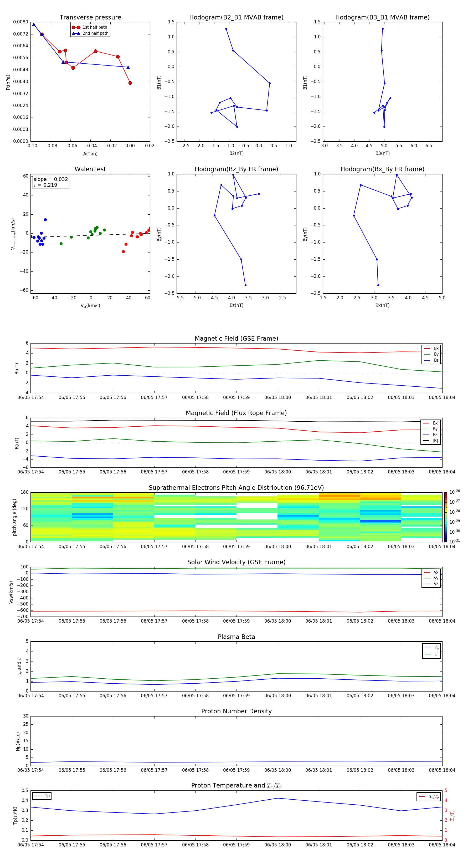The width and height of the screenshot is (473, 868).
Task: Click the 'A(T·m)' x-axis label
Action: coord(90,154)
